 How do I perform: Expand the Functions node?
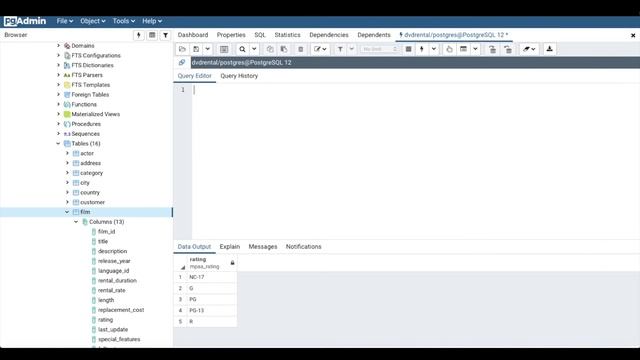tap(58, 104)
